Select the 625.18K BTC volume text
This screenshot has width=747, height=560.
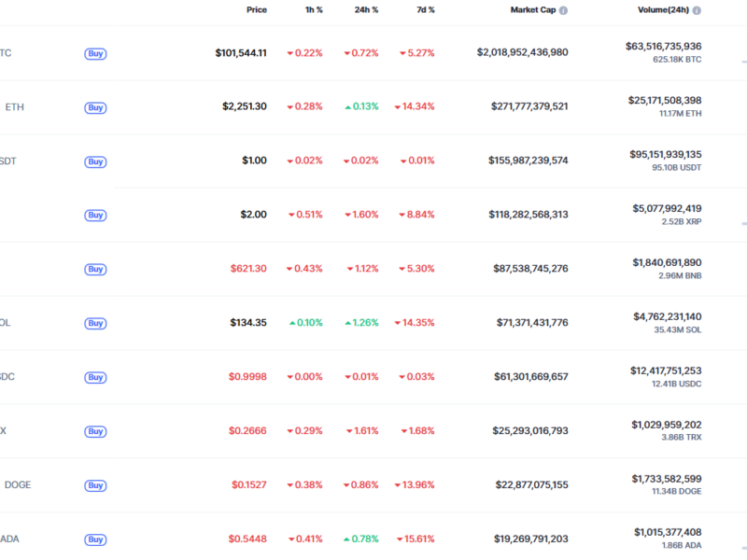point(677,60)
